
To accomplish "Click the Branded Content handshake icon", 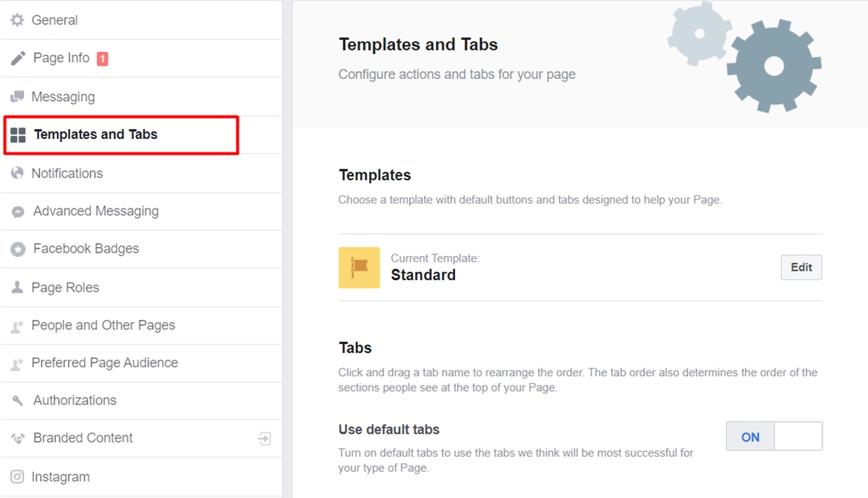I will click(x=18, y=438).
